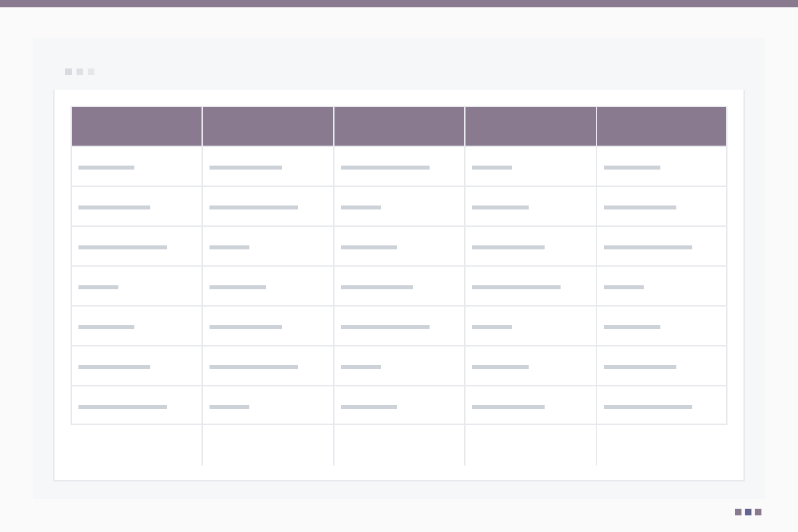The width and height of the screenshot is (798, 532).
Task: Click sixth row, third column cell
Action: (x=399, y=366)
